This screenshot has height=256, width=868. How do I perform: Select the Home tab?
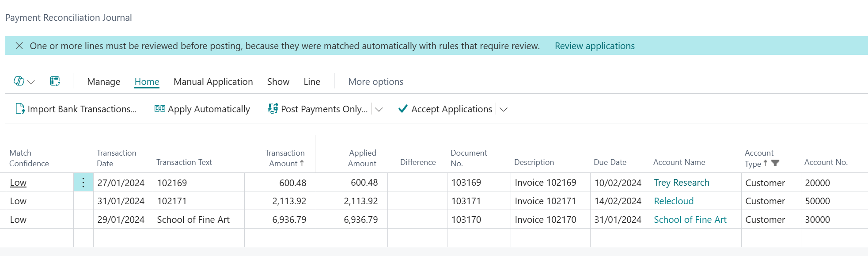coord(147,82)
